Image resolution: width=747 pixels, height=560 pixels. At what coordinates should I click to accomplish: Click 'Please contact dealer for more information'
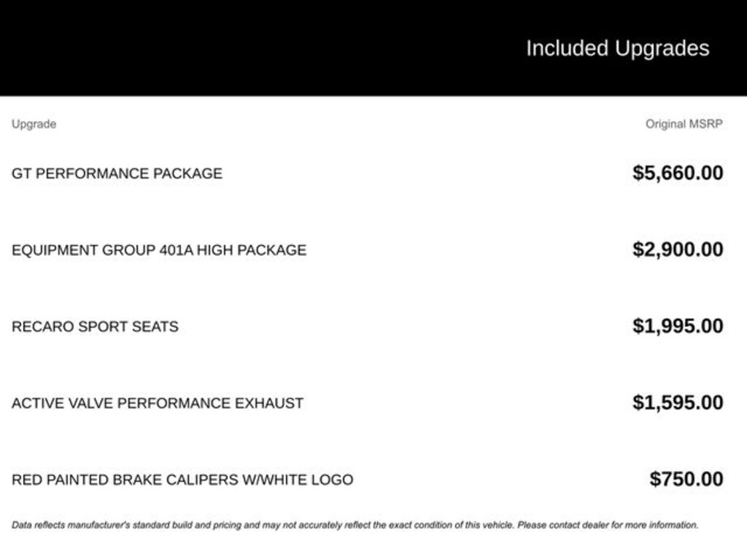point(608,525)
